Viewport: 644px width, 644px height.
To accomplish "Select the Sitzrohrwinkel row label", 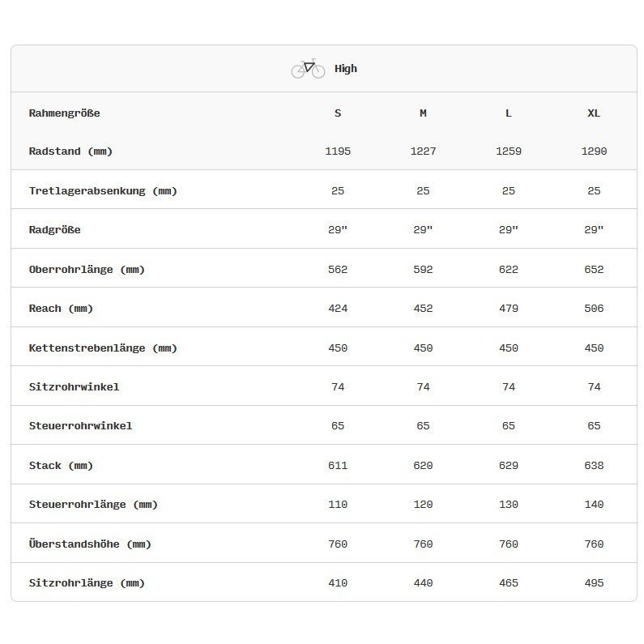I will pos(74,387).
